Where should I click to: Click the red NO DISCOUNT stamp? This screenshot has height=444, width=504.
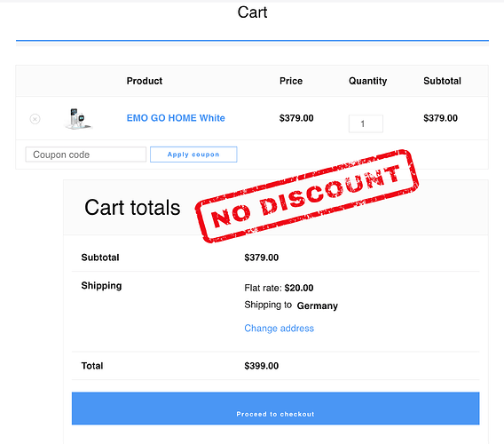click(307, 195)
